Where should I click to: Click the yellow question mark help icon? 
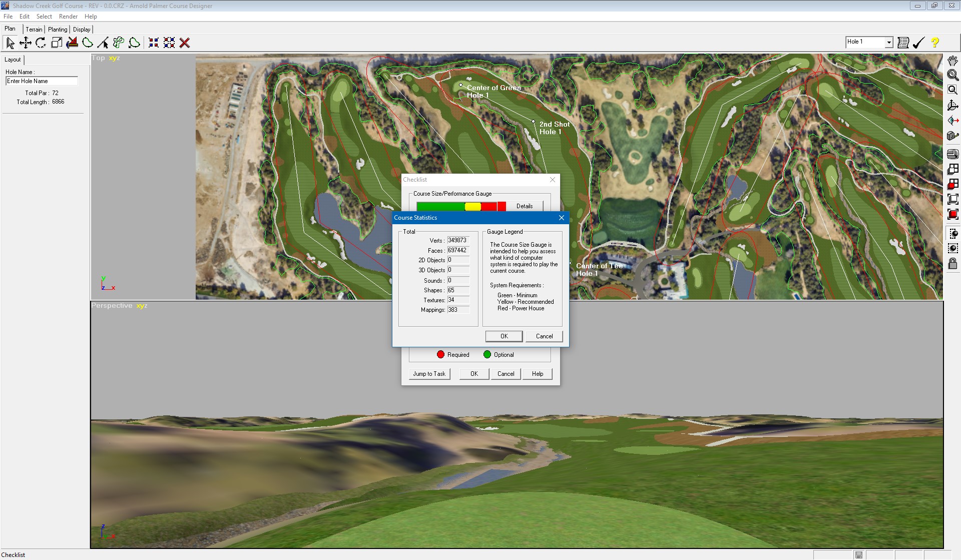click(x=934, y=43)
